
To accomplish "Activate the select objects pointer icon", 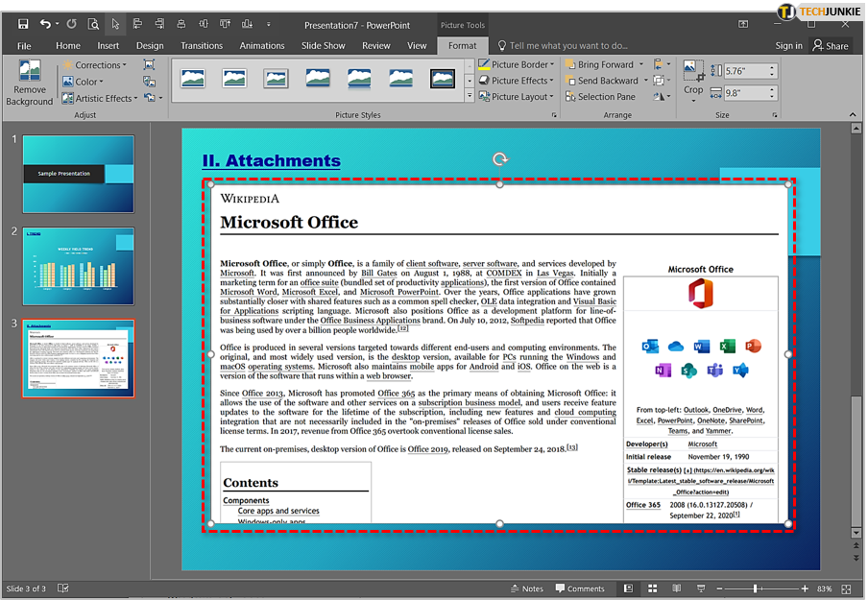I will (x=115, y=24).
